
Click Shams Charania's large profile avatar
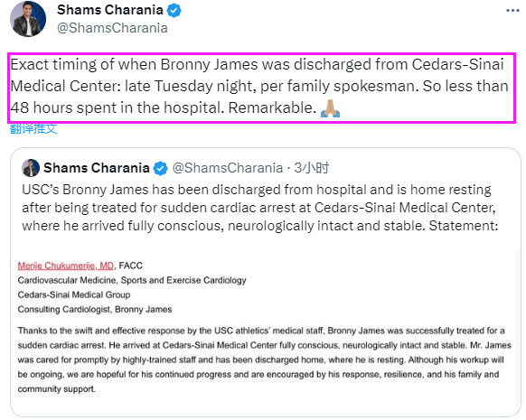(x=28, y=19)
